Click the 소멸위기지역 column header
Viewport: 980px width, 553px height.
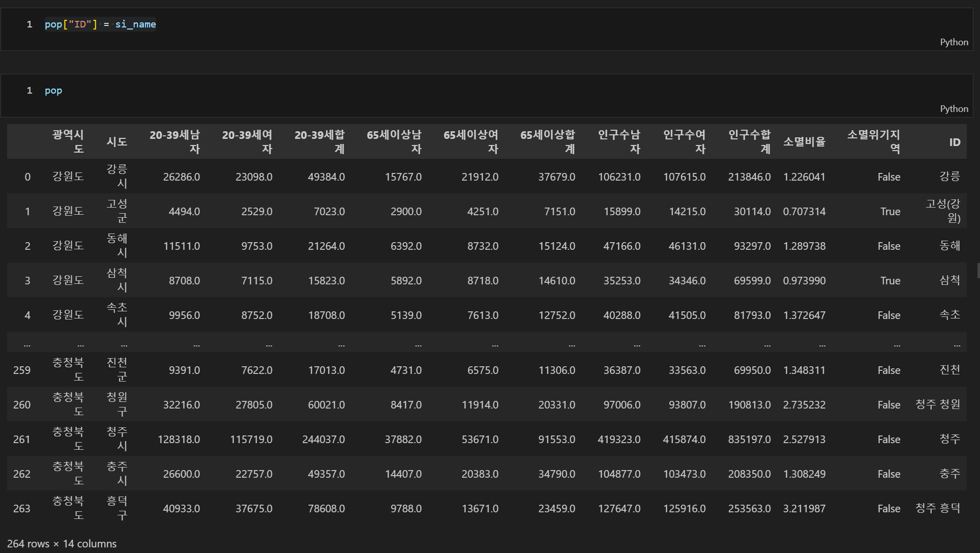873,141
